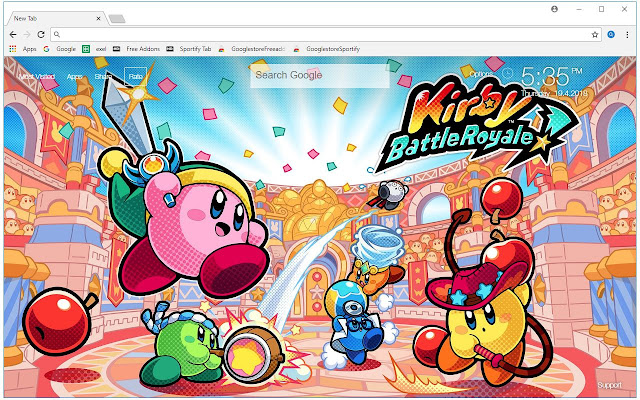Open the Sportify Tab bookmark
Viewport: 640px width, 400px height.
tap(189, 49)
